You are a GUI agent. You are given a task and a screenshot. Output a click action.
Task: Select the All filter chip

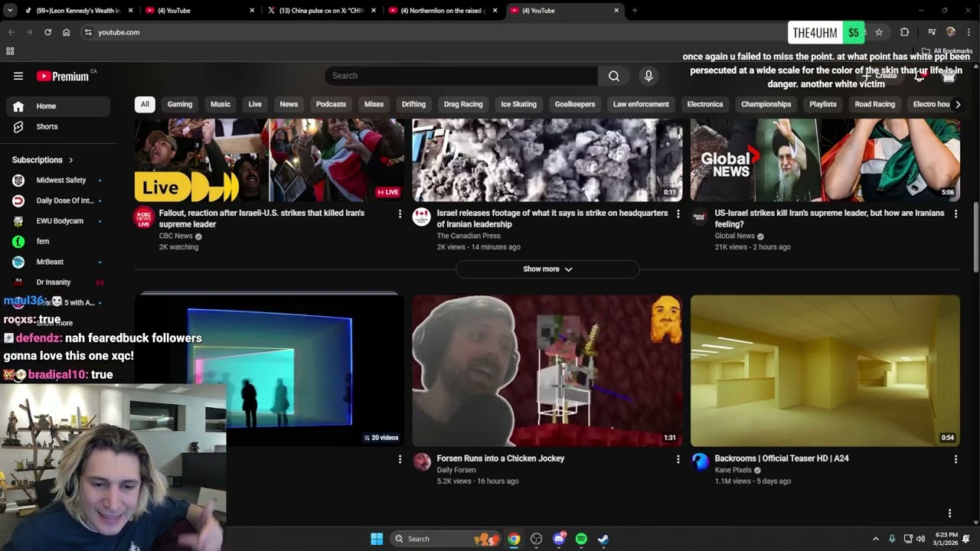(145, 104)
